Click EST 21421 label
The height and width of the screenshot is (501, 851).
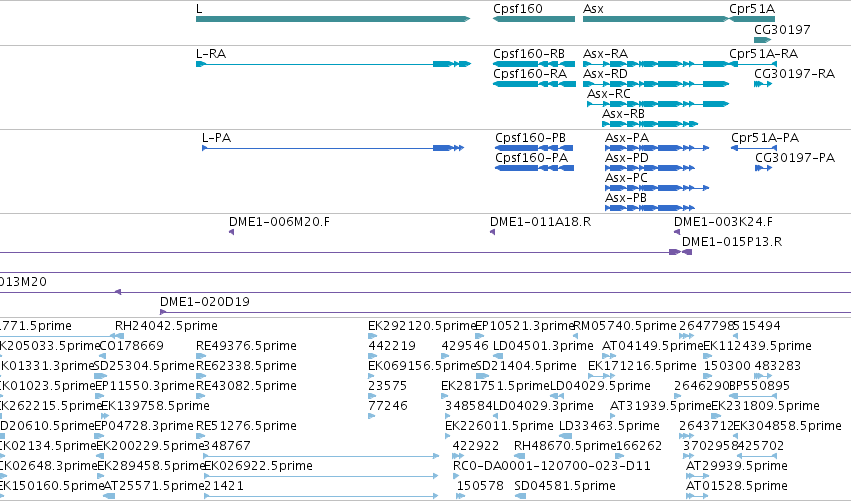(x=224, y=486)
